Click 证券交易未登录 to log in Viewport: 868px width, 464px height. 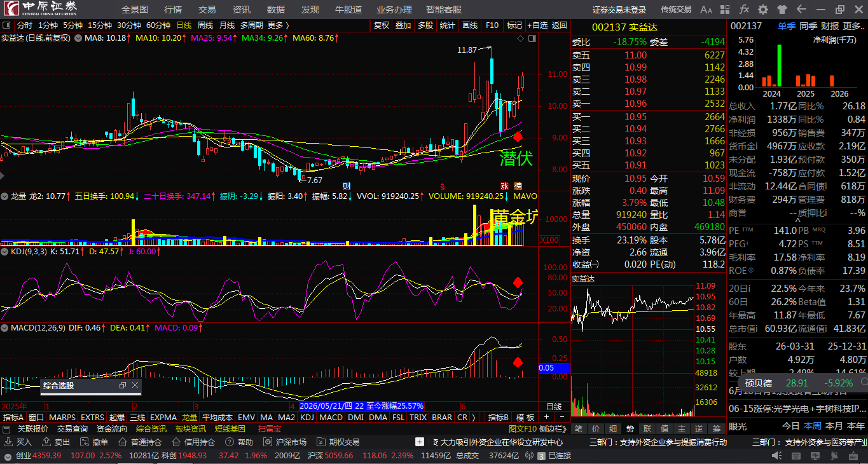click(619, 10)
